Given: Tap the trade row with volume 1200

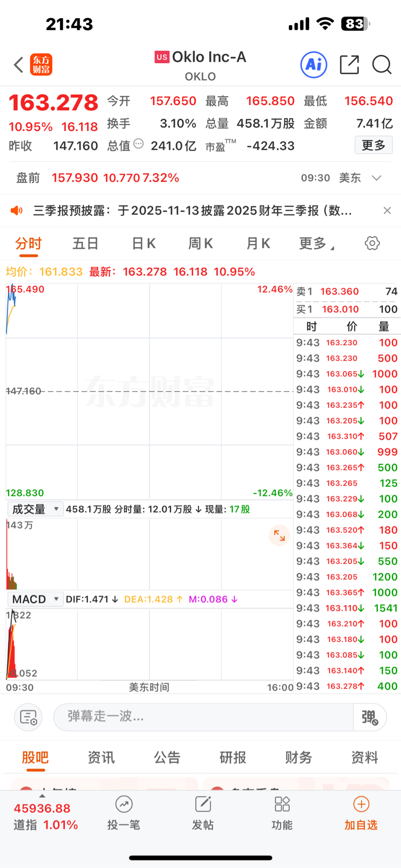Looking at the screenshot, I should coord(347,577).
